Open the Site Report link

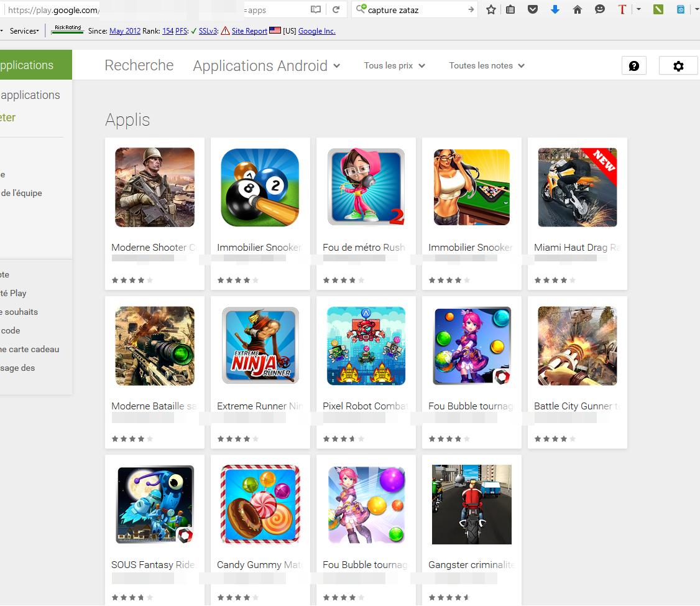(249, 31)
